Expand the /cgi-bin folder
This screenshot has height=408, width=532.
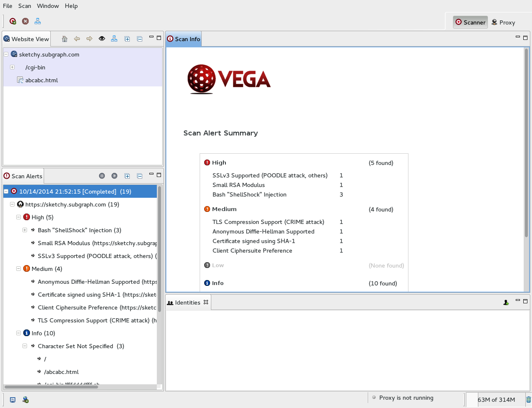pos(12,67)
